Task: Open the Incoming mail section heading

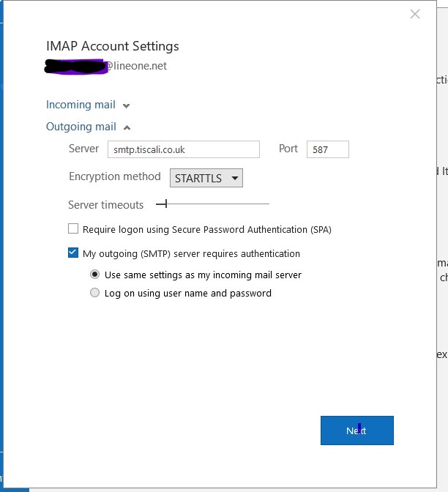Action: pos(81,105)
